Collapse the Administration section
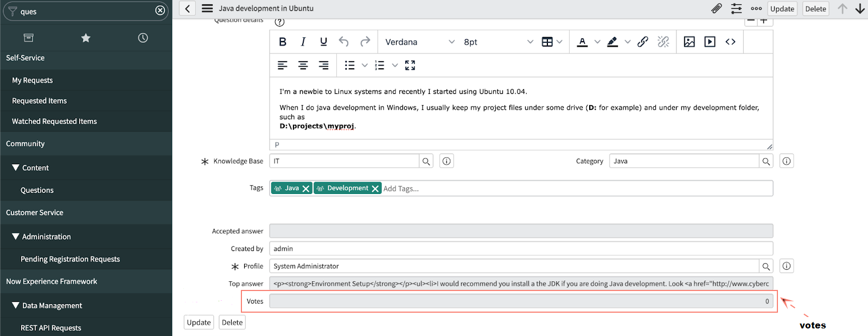 (x=16, y=237)
